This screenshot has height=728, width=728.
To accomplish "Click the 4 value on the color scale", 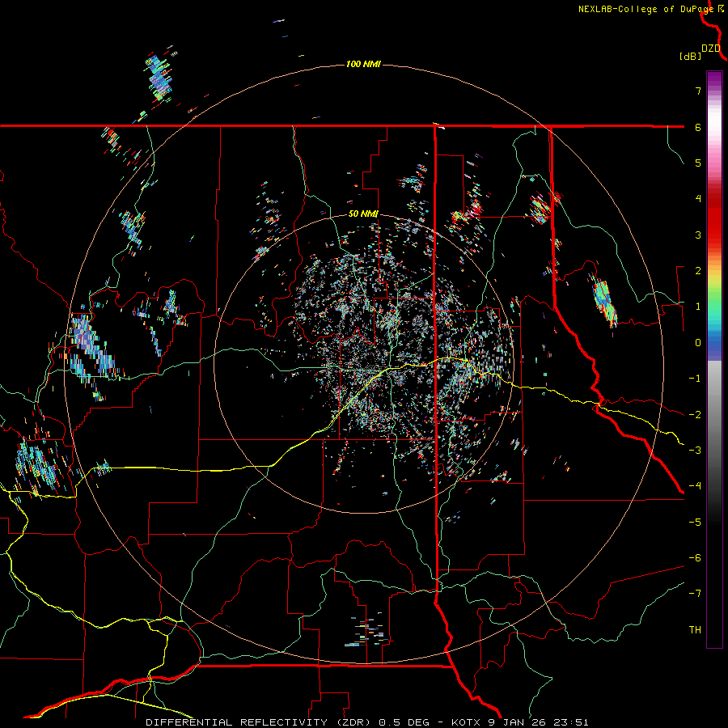I will coord(698,199).
